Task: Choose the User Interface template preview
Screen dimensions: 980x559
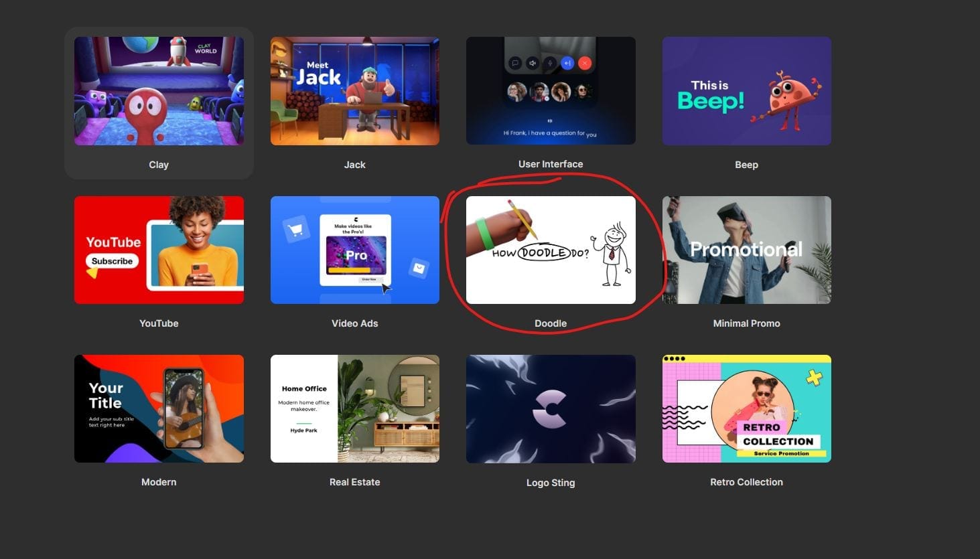Action: [551, 90]
